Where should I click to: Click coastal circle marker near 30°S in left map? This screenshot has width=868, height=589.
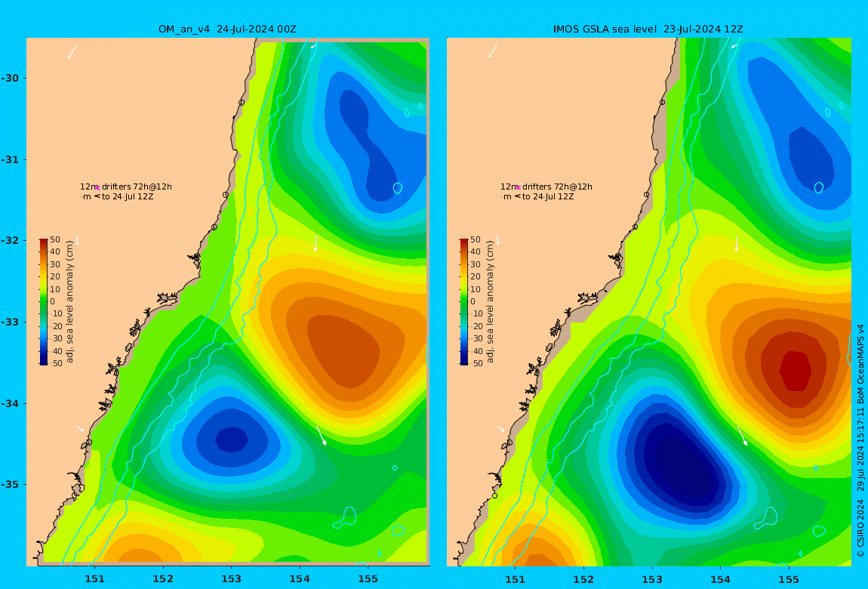pyautogui.click(x=242, y=103)
